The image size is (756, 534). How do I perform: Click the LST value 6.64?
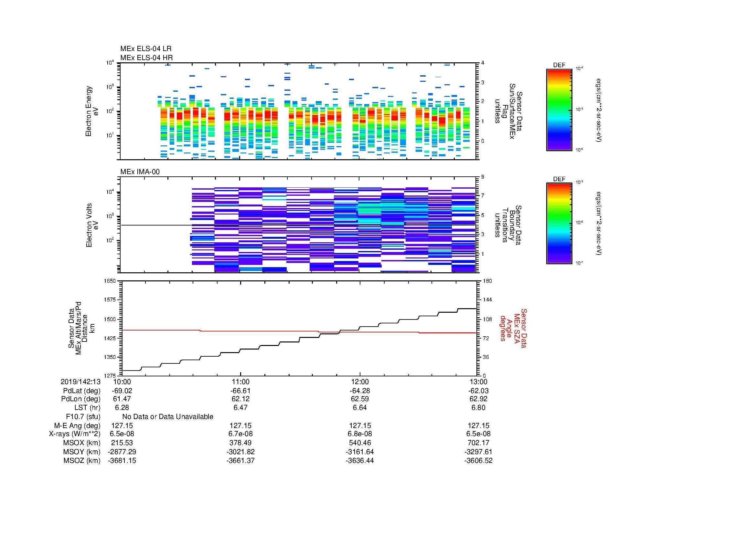pyautogui.click(x=359, y=408)
